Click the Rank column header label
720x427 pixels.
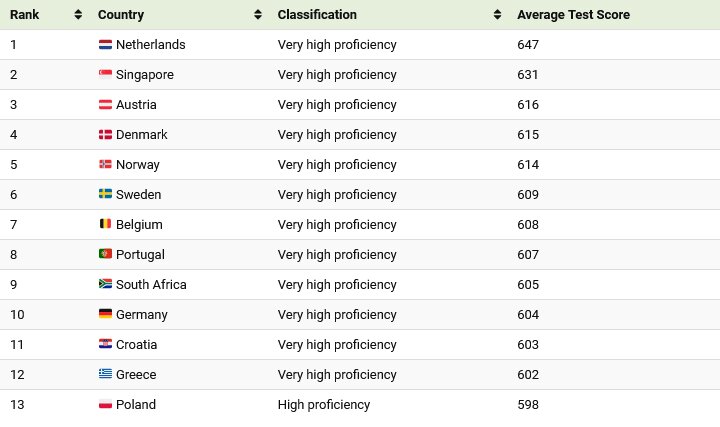(25, 15)
